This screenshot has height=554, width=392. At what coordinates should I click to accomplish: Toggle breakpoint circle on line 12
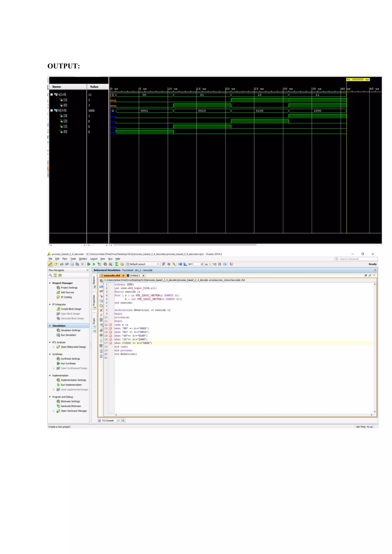click(x=111, y=325)
